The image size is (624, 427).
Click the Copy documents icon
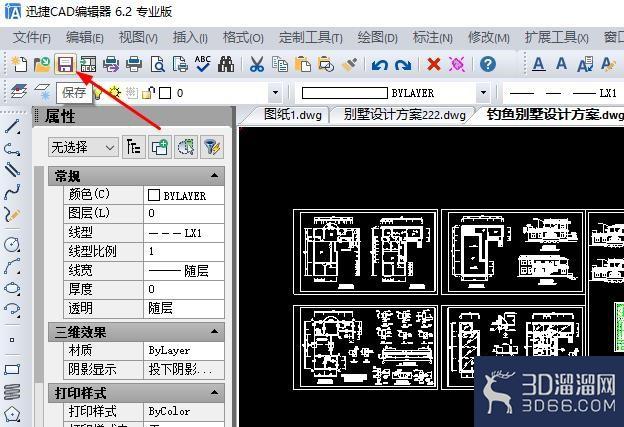point(280,64)
